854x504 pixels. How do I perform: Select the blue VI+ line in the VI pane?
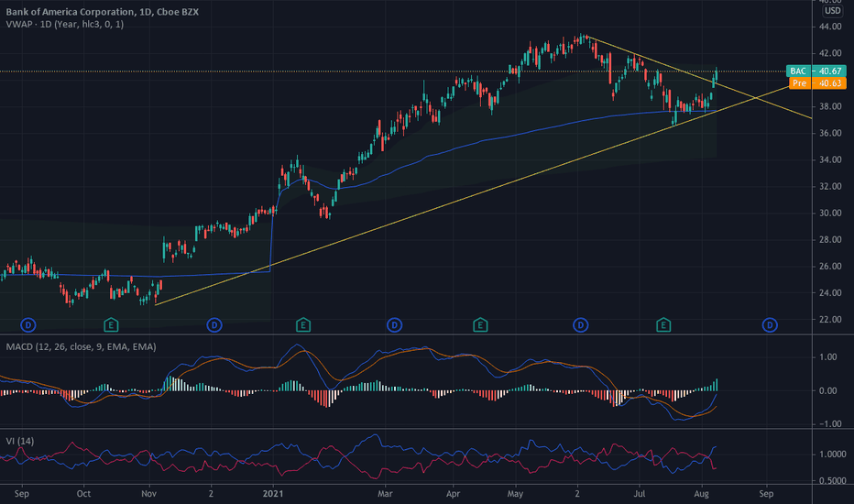pos(374,434)
